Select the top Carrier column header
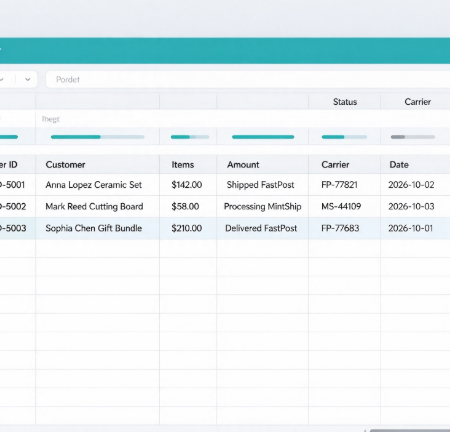Screen dimensions: 450x432 (x=418, y=102)
